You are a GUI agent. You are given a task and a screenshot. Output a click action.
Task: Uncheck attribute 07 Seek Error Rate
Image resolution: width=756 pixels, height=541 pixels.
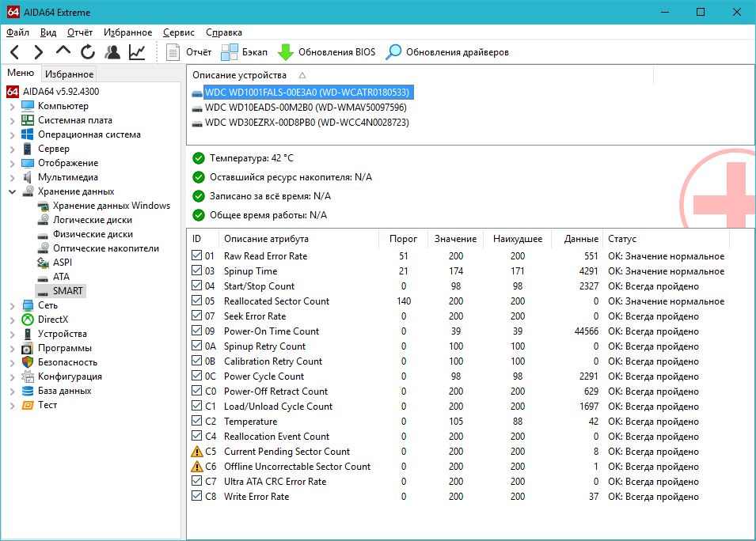196,315
